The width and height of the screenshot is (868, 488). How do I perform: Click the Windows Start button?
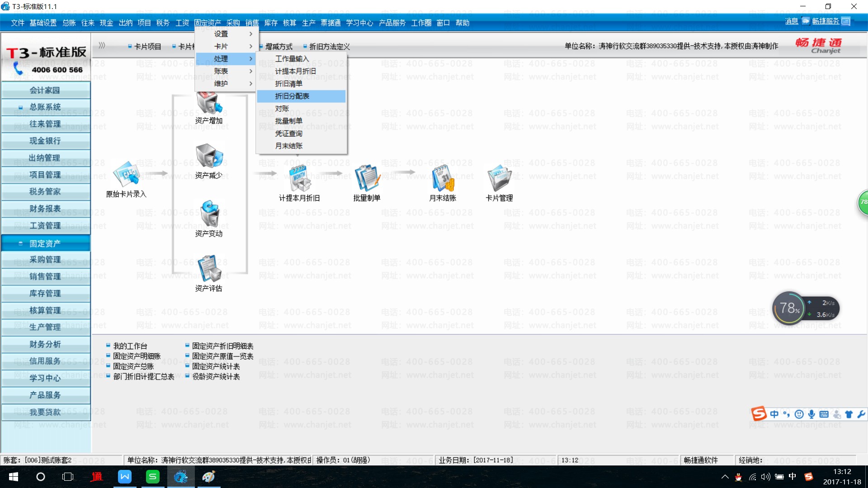(x=14, y=477)
